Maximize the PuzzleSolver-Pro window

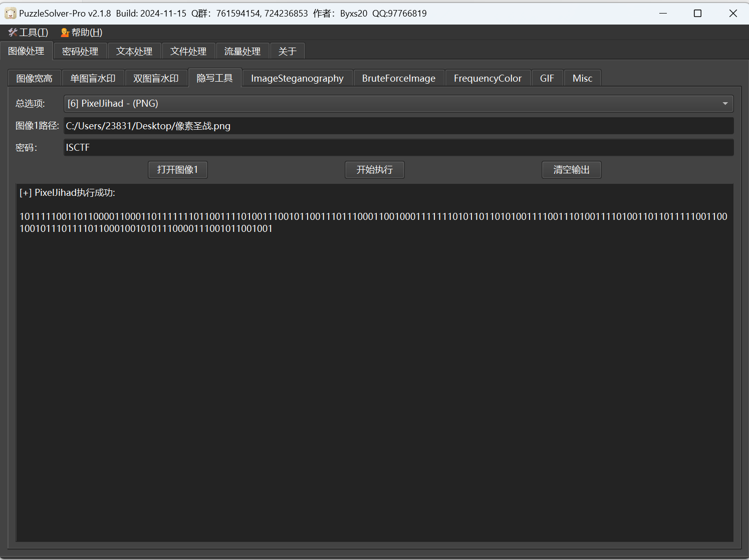[x=697, y=14]
